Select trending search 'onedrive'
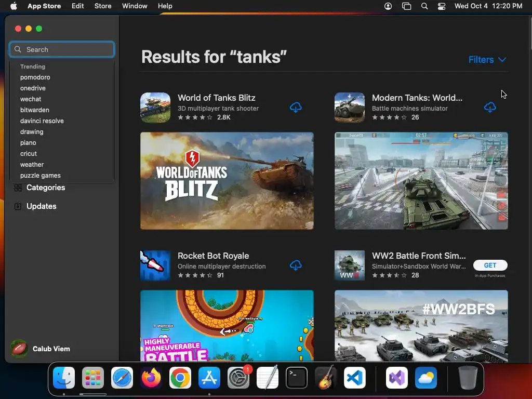The image size is (532, 399). coord(33,88)
